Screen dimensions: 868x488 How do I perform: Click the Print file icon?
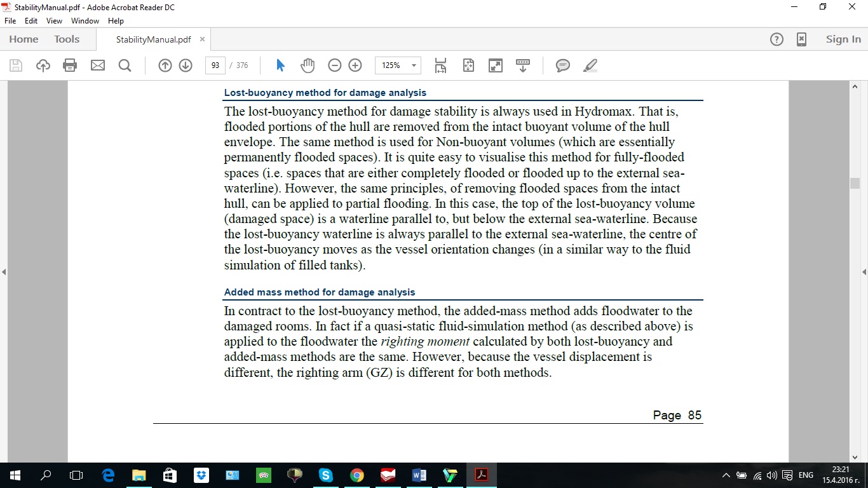point(70,65)
